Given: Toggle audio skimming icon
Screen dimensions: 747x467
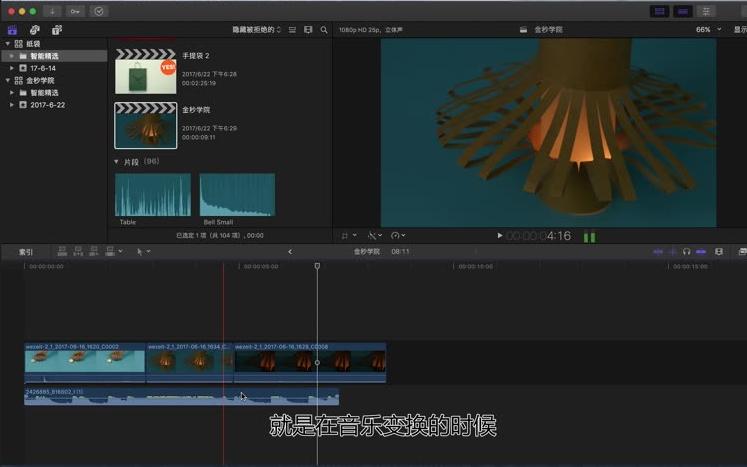Looking at the screenshot, I should point(672,252).
